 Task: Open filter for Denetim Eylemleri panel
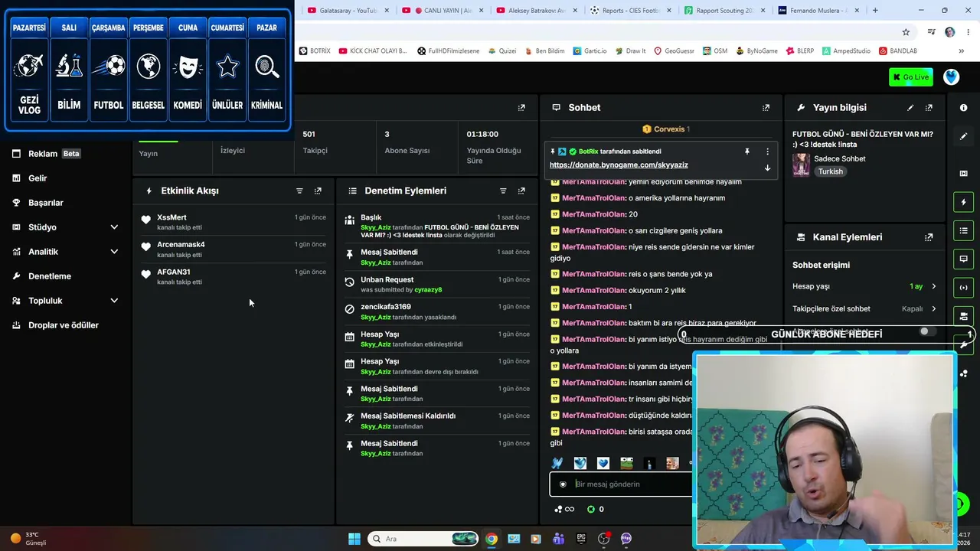pyautogui.click(x=503, y=191)
